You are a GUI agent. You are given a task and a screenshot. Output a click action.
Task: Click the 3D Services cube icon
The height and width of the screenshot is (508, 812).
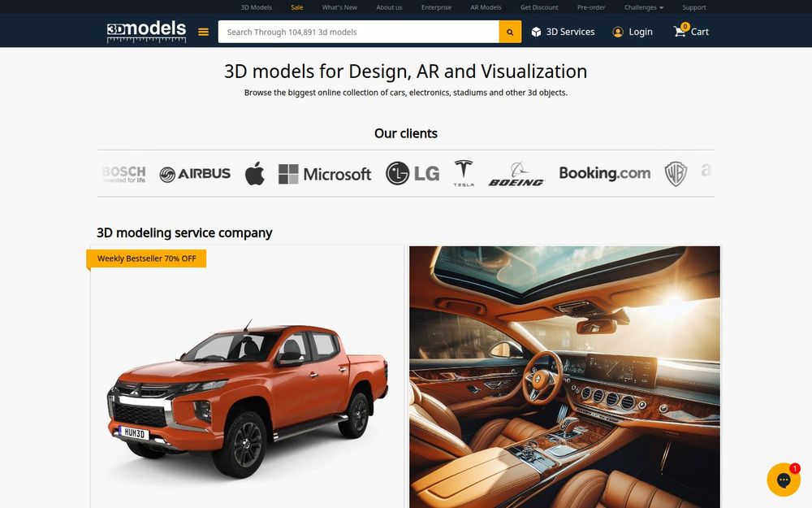[536, 33]
